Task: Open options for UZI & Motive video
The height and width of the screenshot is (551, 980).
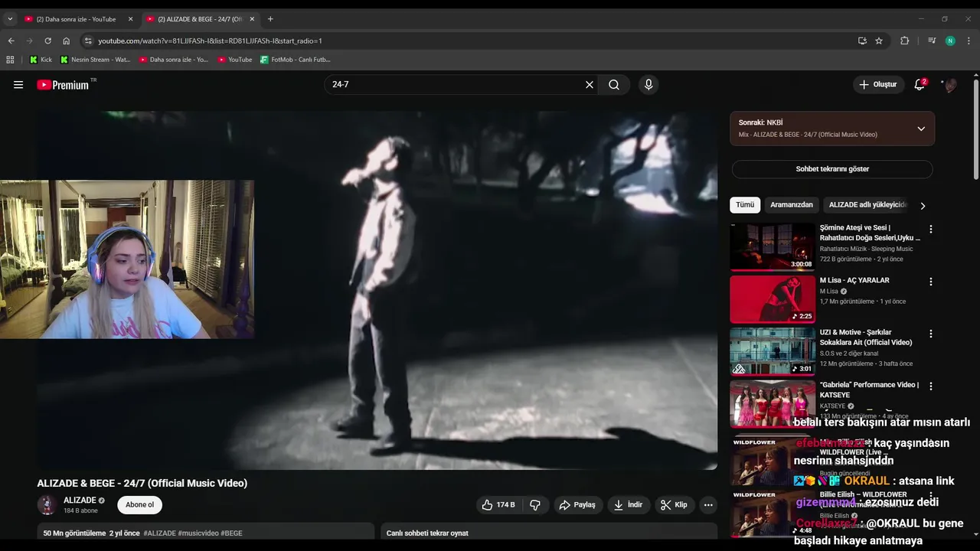Action: [931, 334]
